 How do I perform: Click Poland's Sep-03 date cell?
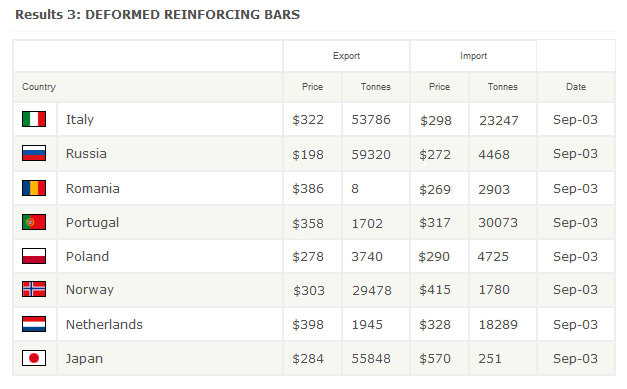(575, 256)
